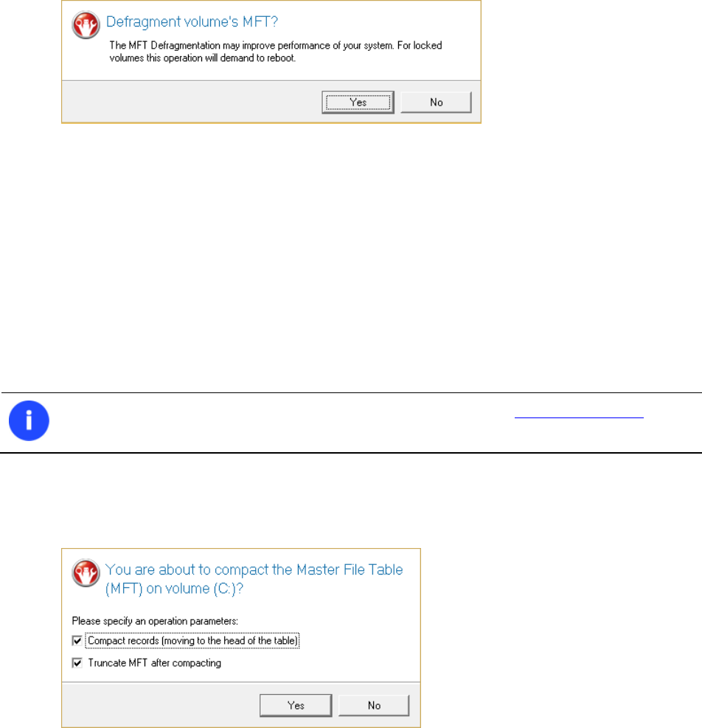The image size is (702, 728).
Task: Enable the Compact records checkbox
Action: tap(77, 641)
